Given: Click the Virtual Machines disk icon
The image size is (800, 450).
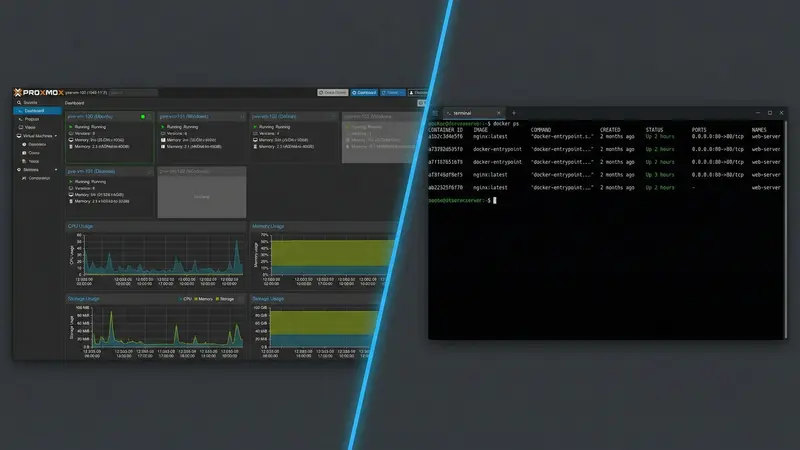Looking at the screenshot, I should pyautogui.click(x=19, y=136).
